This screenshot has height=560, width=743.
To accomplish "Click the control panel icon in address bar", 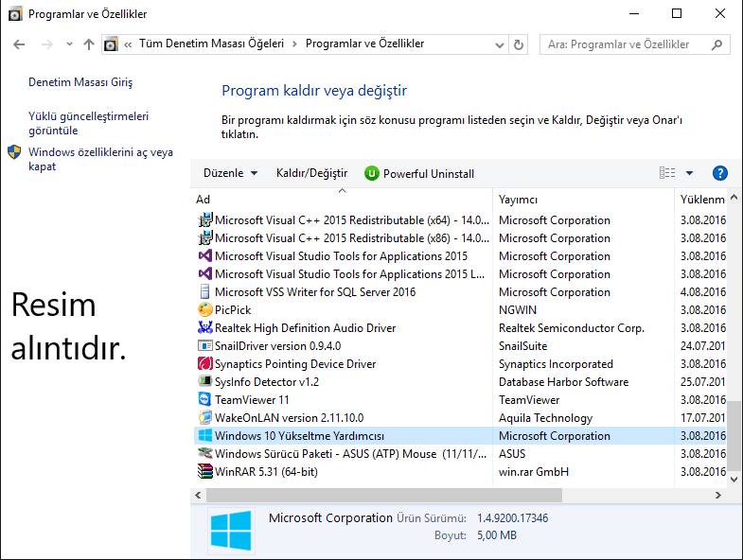I will pos(111,44).
